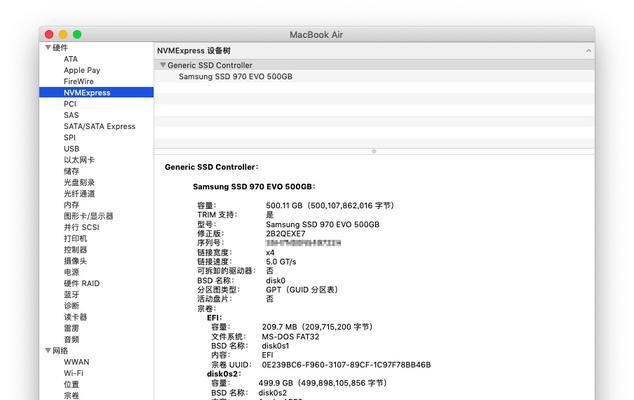Select 读卡器 in the sidebar
This screenshot has width=634, height=400.
tap(75, 317)
